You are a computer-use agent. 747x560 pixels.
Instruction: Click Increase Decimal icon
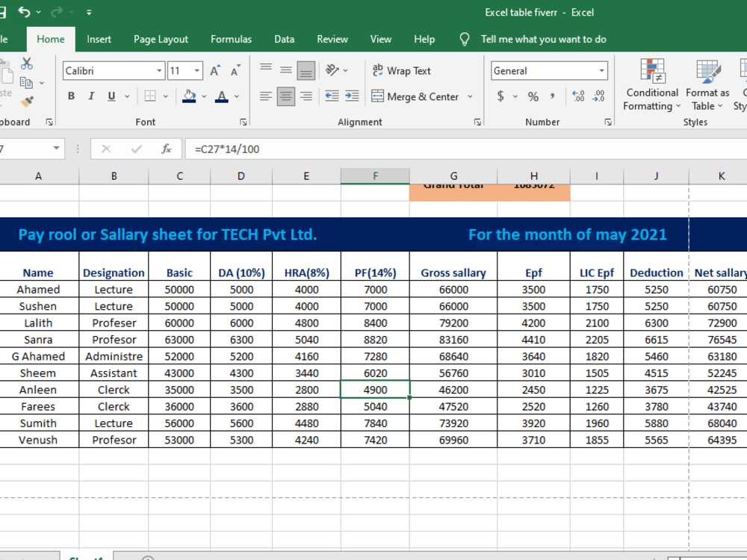tap(578, 96)
